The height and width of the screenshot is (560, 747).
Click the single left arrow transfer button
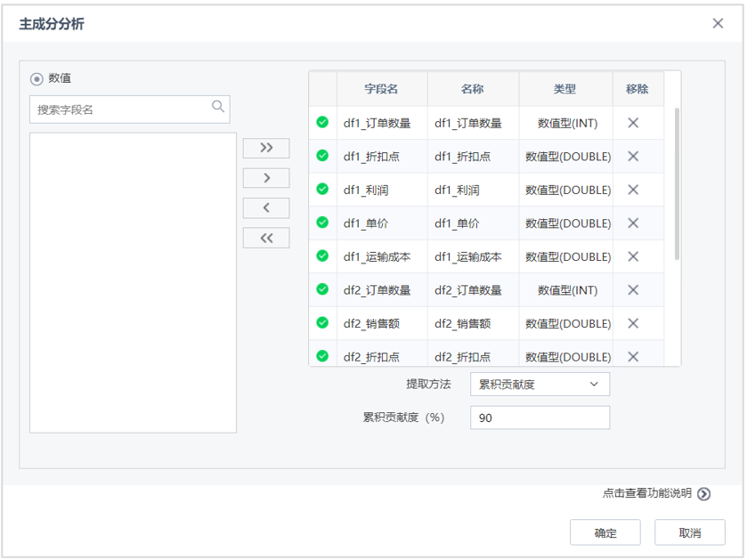[x=265, y=207]
